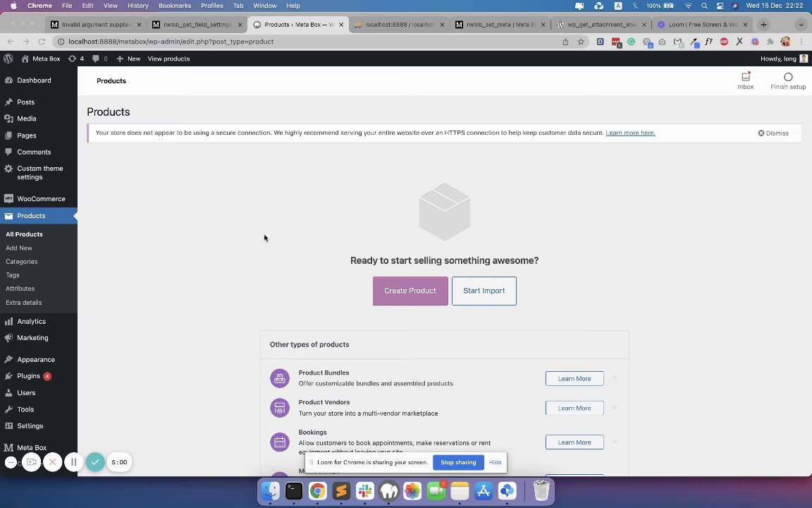Open the Finish setup circle icon

coord(787,77)
